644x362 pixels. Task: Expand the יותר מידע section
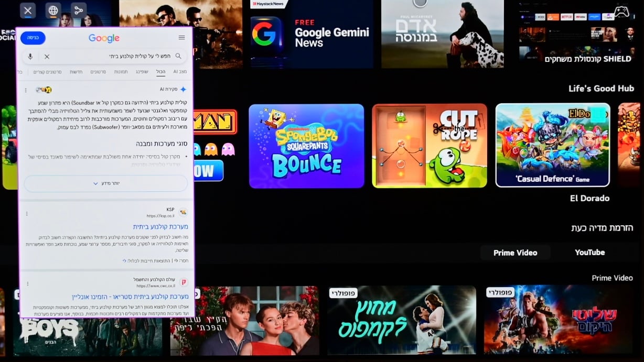click(106, 183)
